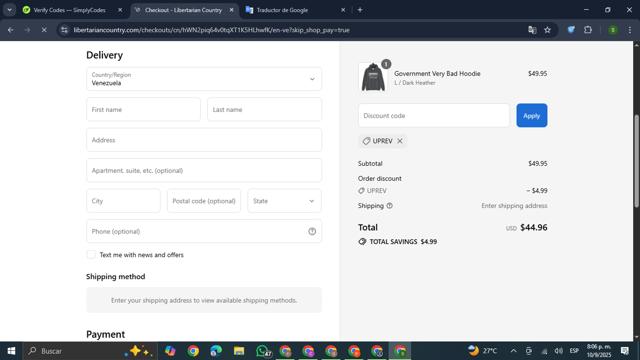The width and height of the screenshot is (640, 360).
Task: Open WhatsApp from the taskbar
Action: (263, 351)
